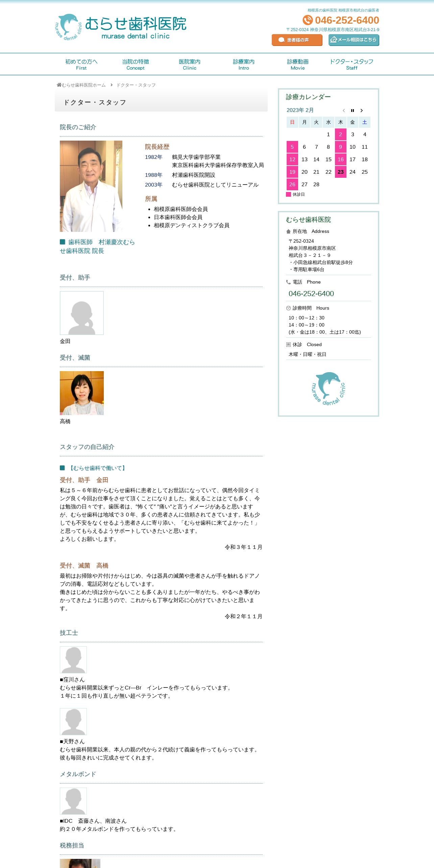Select February 16 closed day
This screenshot has width=434, height=868.
pyautogui.click(x=341, y=159)
